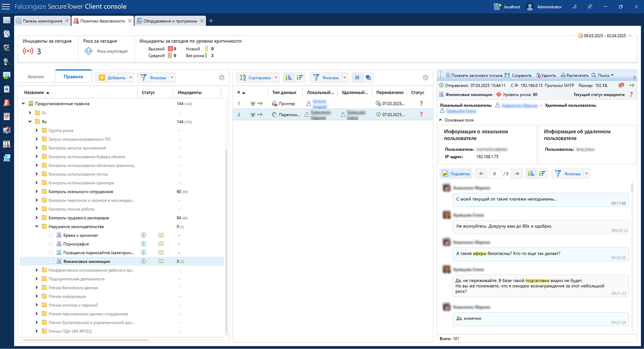
Task: Open book icon for Финансовые махинации
Action: click(x=161, y=261)
